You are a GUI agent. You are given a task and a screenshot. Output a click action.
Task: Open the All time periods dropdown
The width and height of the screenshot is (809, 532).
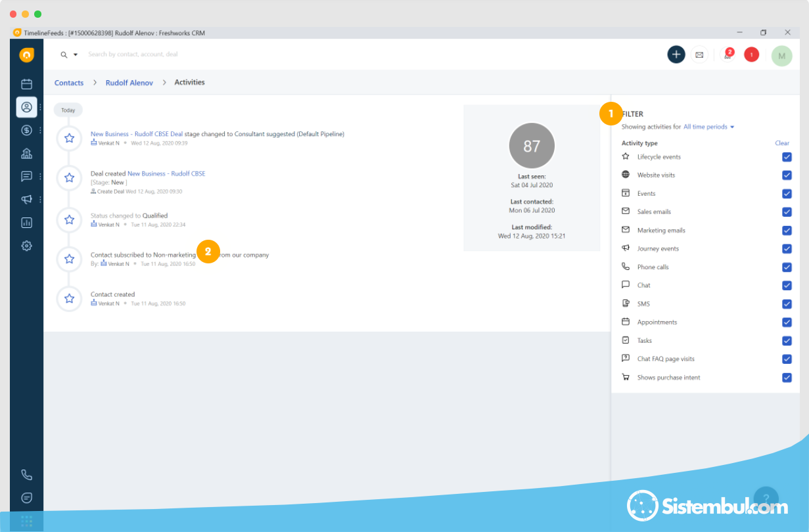[x=708, y=127]
